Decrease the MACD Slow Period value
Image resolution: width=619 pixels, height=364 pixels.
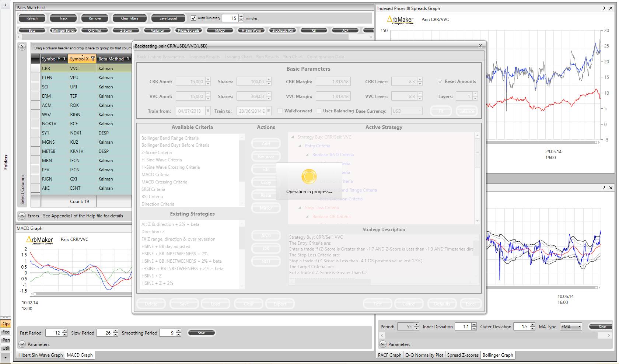(x=115, y=335)
